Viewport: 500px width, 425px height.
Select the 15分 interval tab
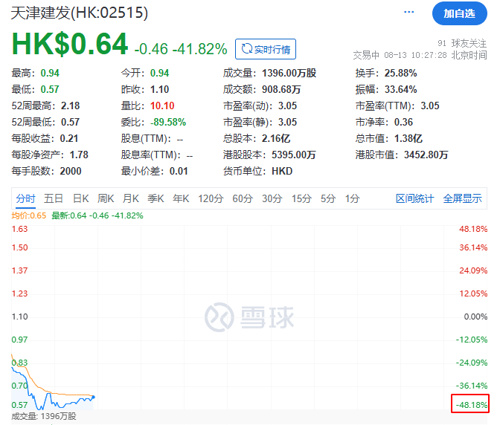301,199
